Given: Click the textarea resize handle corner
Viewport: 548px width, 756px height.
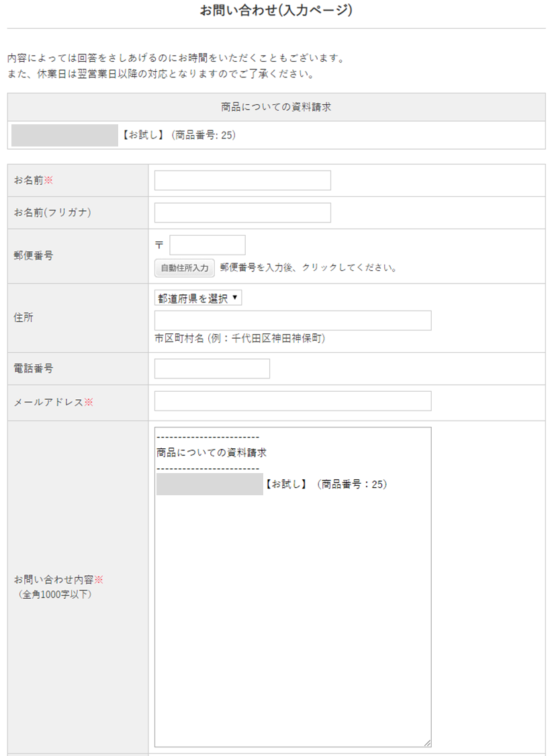Looking at the screenshot, I should [427, 743].
